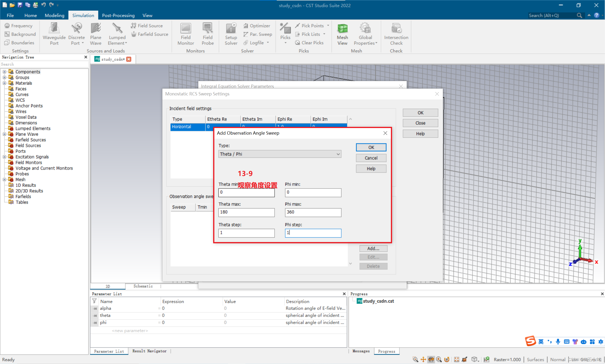Viewport: 605px width, 364px height.
Task: Open the Discrete Port dropdown arrow
Action: coord(83,43)
